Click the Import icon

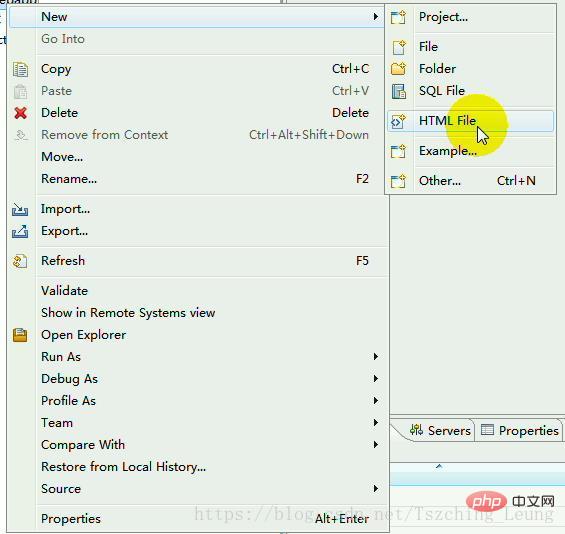[20, 209]
